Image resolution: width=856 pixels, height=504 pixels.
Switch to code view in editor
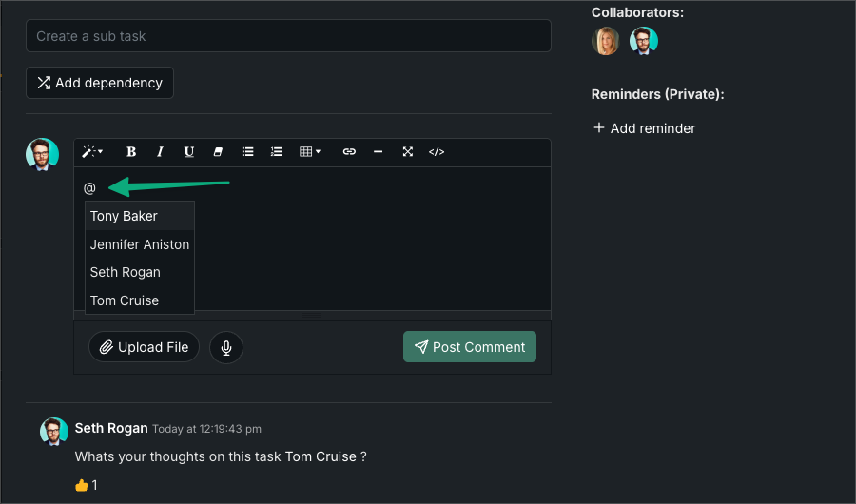coord(437,152)
